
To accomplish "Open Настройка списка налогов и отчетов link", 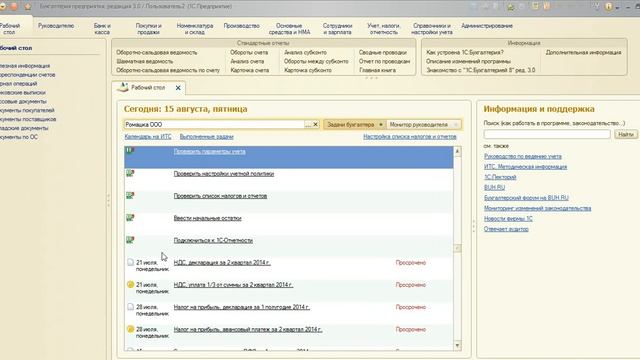I will pos(410,137).
